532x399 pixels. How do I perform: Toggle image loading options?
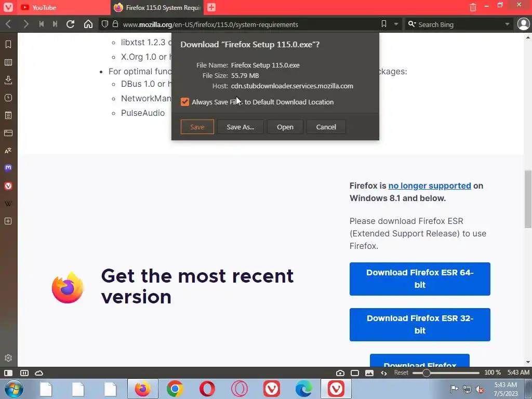pos(369,373)
